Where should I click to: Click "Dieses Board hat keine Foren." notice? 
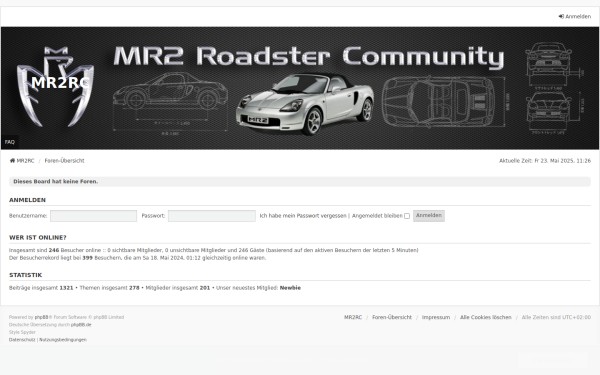(55, 181)
